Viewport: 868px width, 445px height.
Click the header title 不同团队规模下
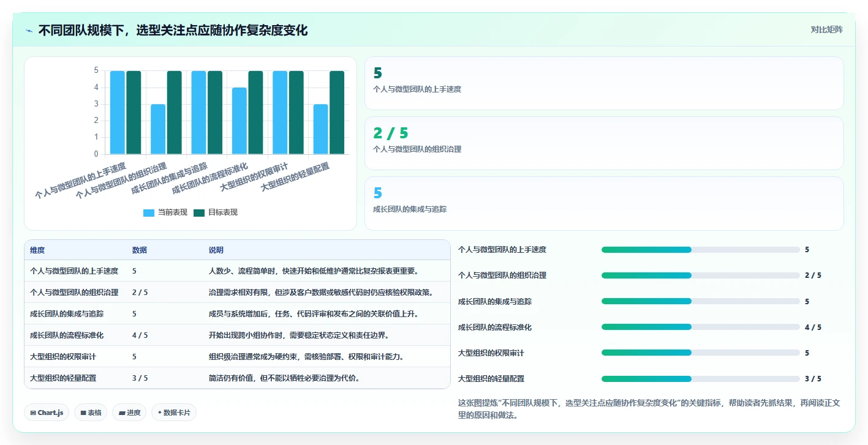tap(173, 31)
